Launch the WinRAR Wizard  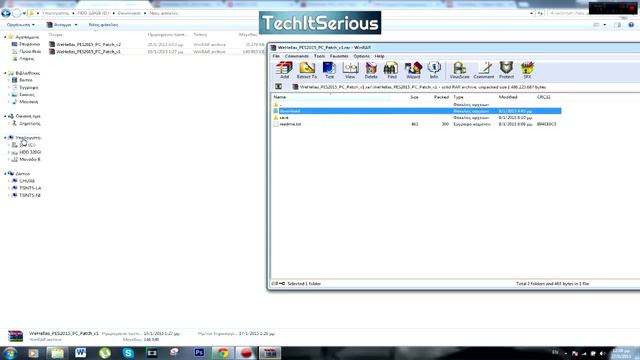pos(413,70)
